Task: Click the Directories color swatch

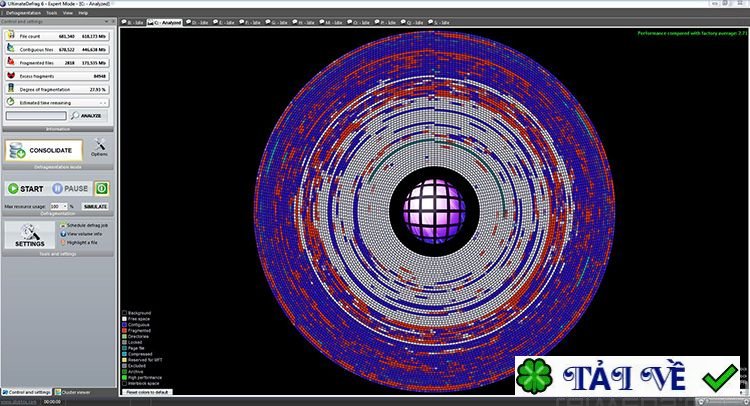Action: coord(125,336)
